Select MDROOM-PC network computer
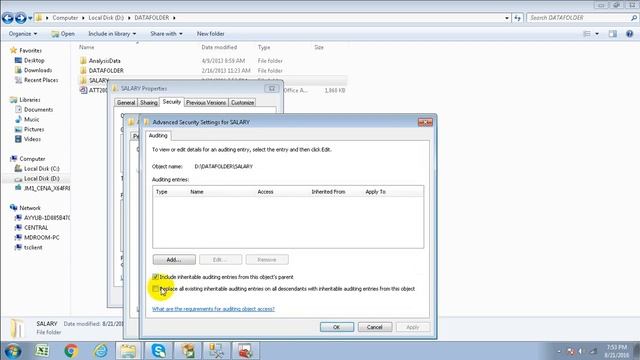 42,238
